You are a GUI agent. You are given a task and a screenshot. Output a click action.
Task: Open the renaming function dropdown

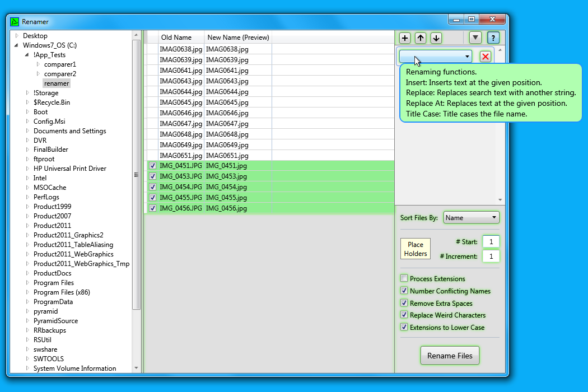click(435, 57)
